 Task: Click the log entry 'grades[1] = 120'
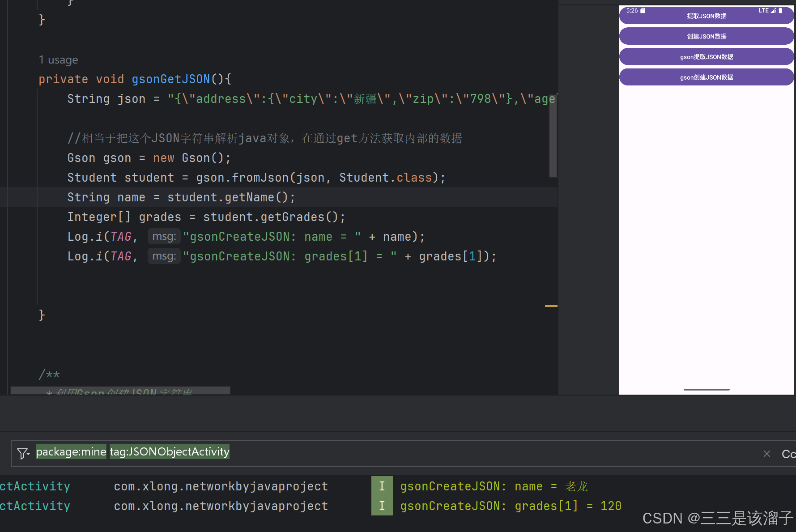click(x=511, y=506)
